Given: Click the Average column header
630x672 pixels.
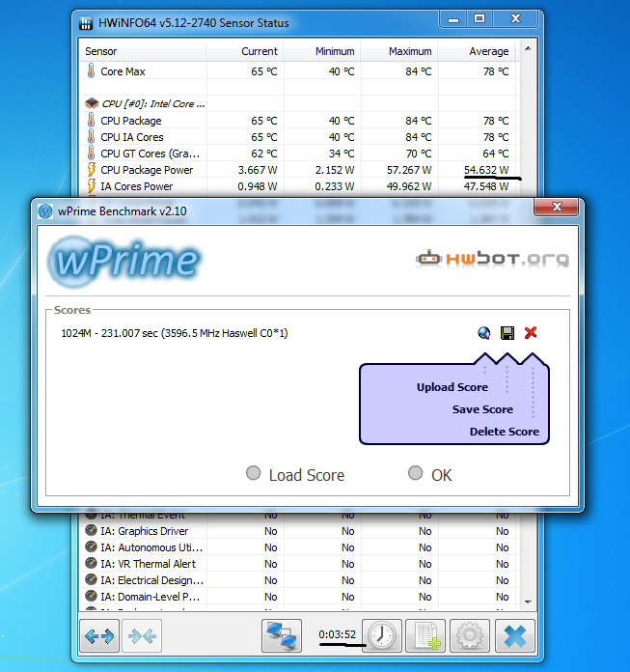Looking at the screenshot, I should (476, 51).
